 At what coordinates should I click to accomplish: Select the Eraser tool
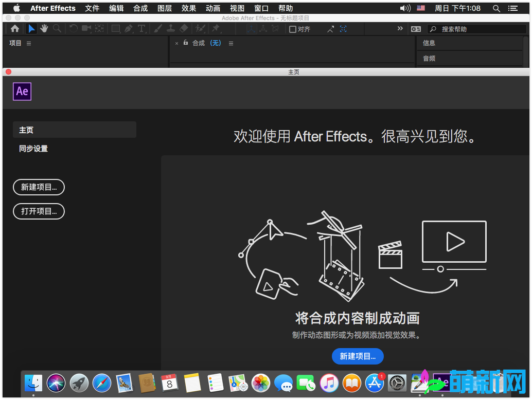pos(184,29)
